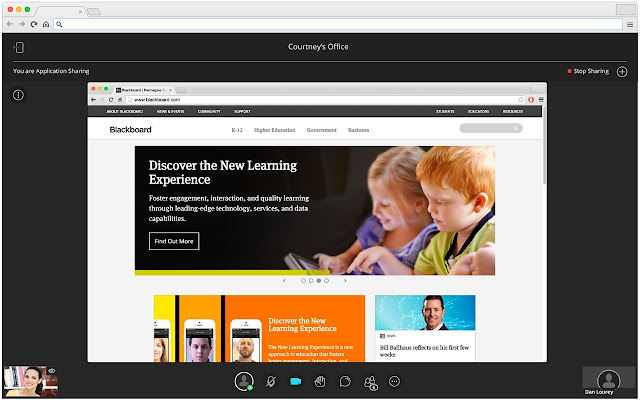Open Community menu item
Viewport: 640px width, 400px height.
coord(209,111)
